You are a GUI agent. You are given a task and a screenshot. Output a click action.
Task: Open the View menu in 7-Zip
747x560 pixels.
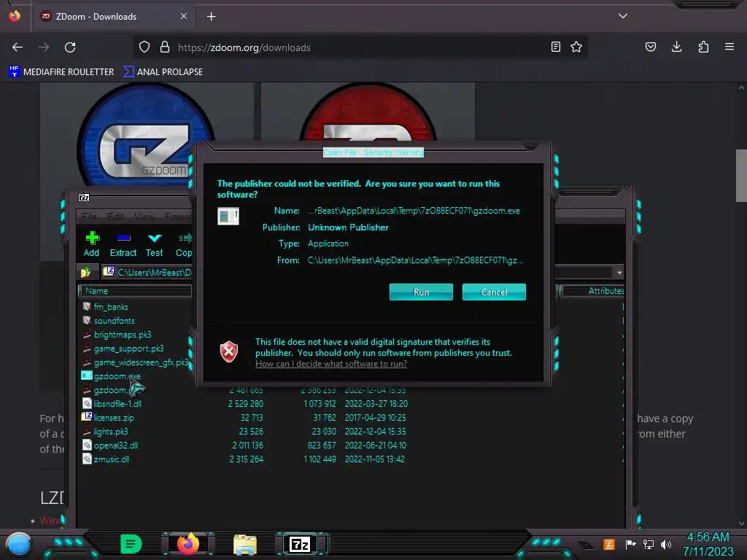(x=144, y=217)
